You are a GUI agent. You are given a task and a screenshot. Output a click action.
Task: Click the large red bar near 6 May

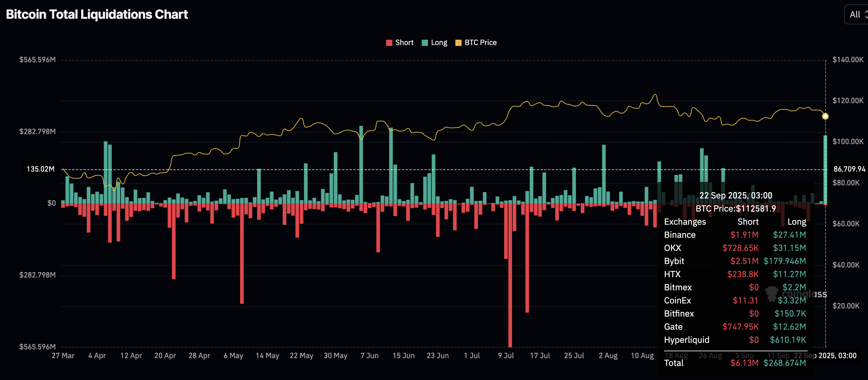pyautogui.click(x=242, y=253)
